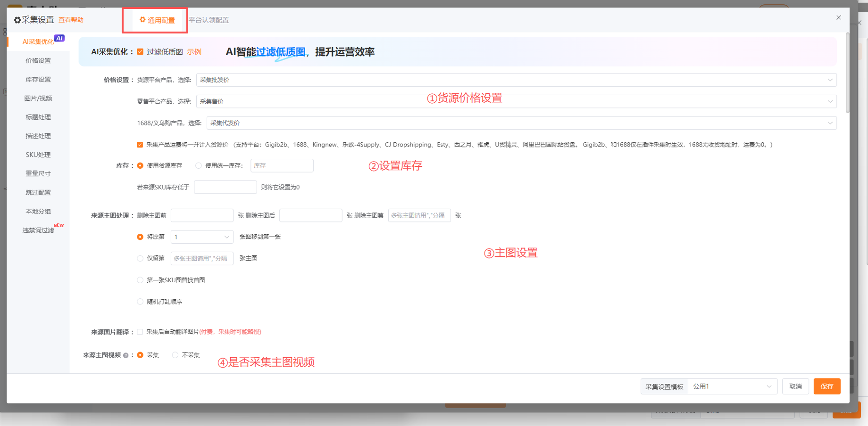
Task: Select 随机打乱顺序 radio option
Action: 140,302
